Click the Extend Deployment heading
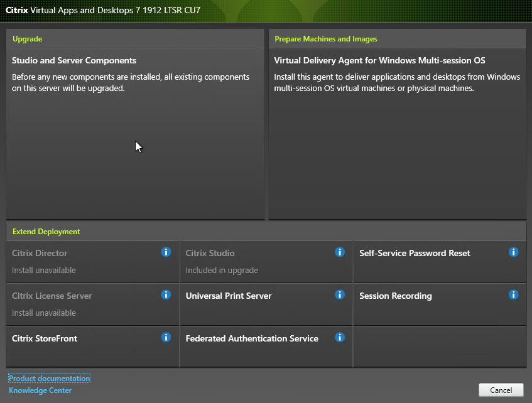Image resolution: width=532 pixels, height=403 pixels. [x=46, y=232]
